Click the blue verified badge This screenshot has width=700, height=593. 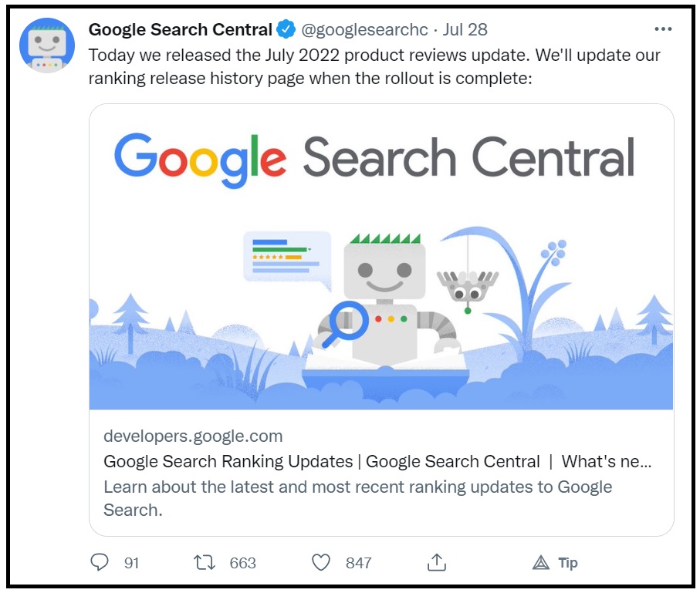click(286, 30)
